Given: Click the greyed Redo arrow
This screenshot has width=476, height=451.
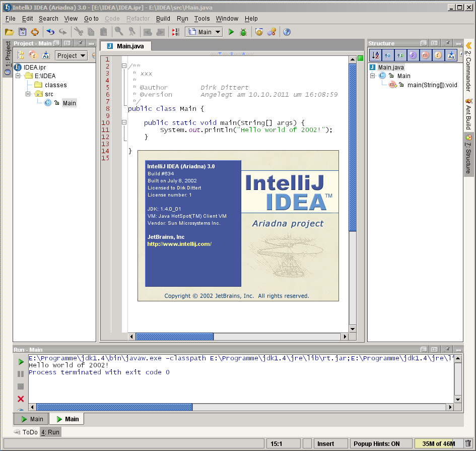Looking at the screenshot, I should pos(63,32).
